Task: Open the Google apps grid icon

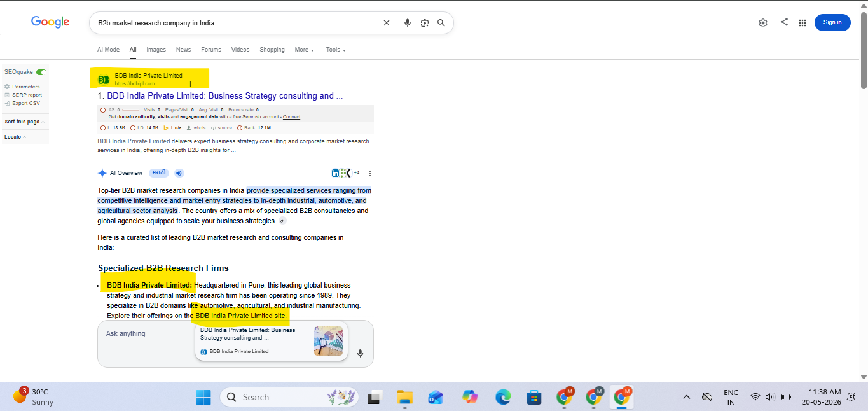Action: (x=803, y=23)
